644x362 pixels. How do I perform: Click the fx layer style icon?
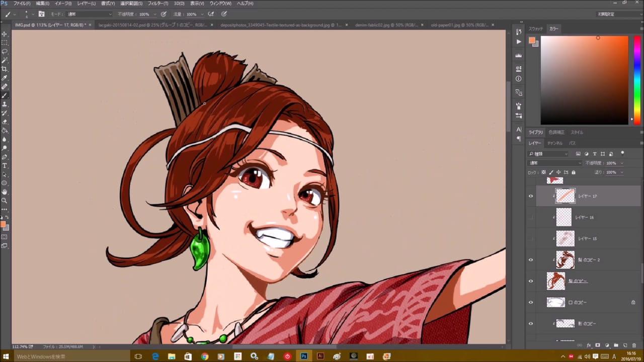(589, 345)
